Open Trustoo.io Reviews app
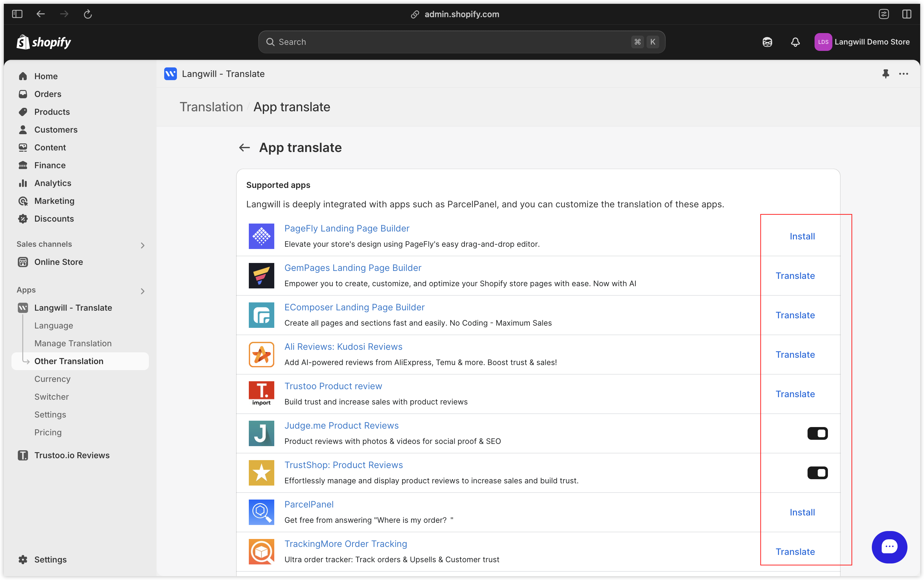Screen dimensions: 924x580 pyautogui.click(x=80, y=455)
